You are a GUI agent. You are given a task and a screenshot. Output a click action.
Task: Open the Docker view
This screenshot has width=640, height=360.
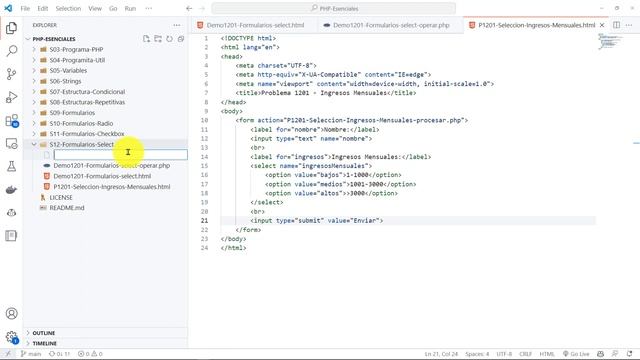pyautogui.click(x=11, y=190)
